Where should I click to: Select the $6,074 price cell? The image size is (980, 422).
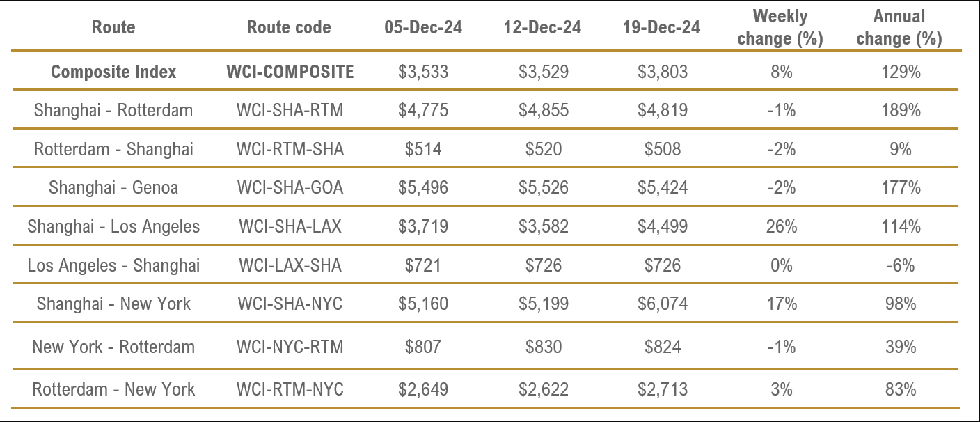point(663,304)
